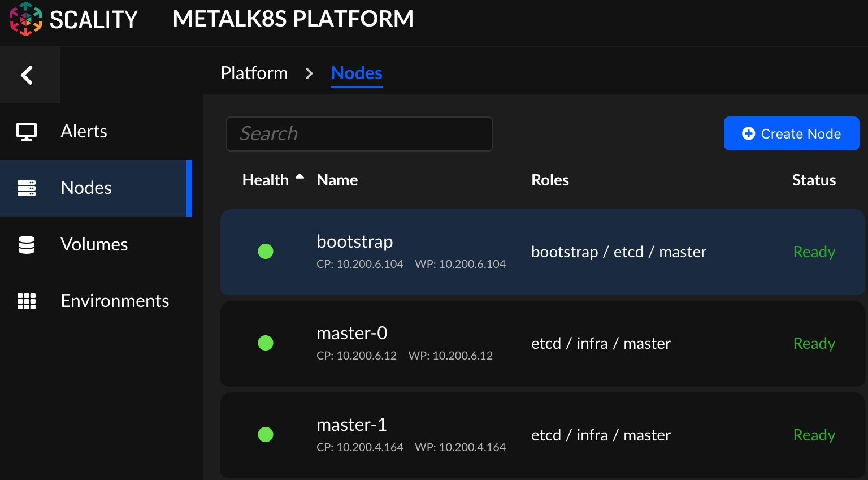Screen dimensions: 868x480
Task: Open the Environments grid icon
Action: tap(27, 301)
